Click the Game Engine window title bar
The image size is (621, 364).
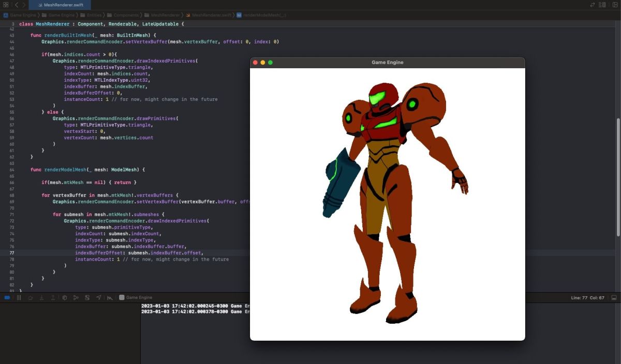coord(388,63)
